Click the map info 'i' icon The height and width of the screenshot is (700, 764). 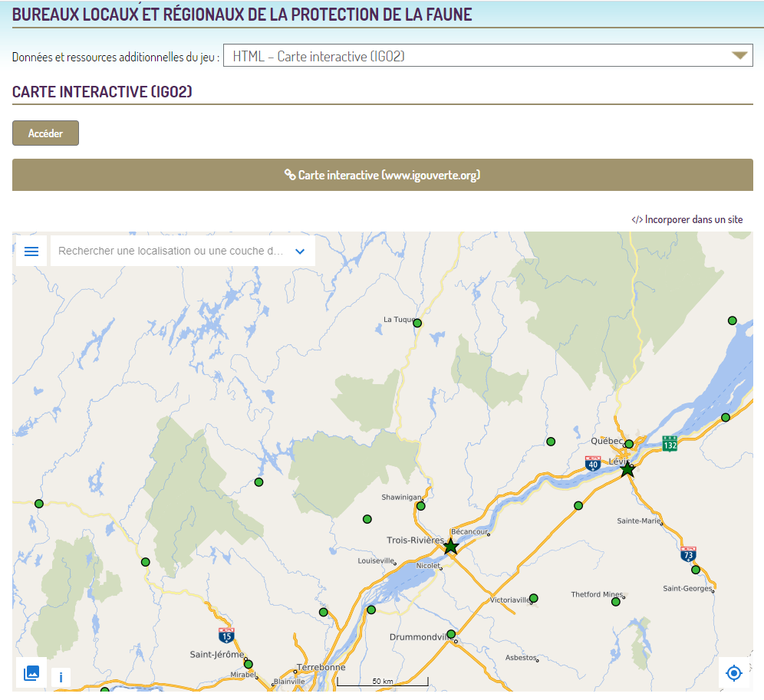pyautogui.click(x=61, y=677)
